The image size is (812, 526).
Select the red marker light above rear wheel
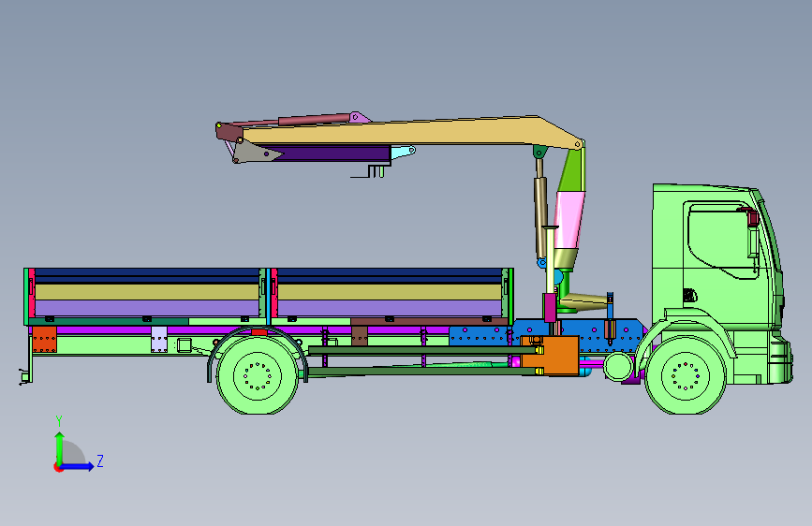[x=258, y=332]
